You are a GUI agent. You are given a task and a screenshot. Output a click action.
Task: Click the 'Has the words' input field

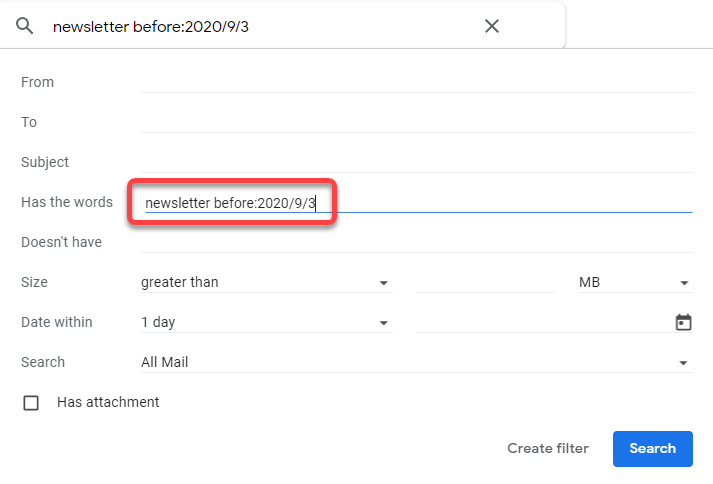tap(500, 203)
